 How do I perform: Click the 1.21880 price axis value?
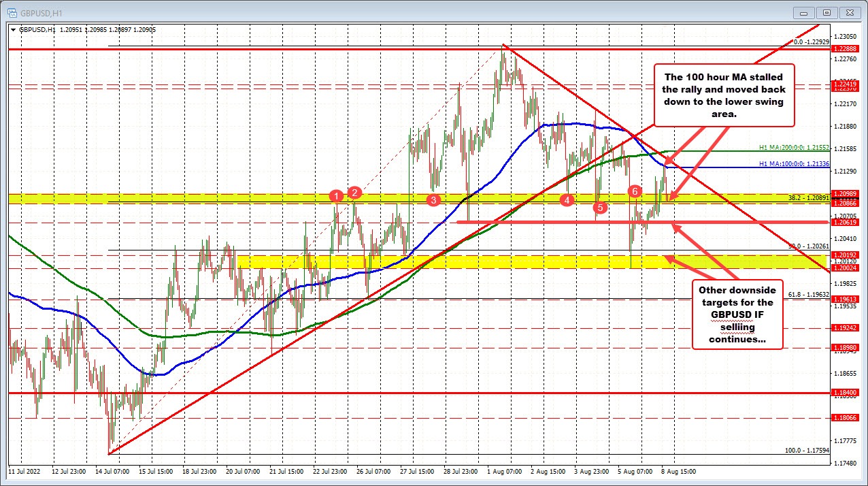(x=846, y=126)
